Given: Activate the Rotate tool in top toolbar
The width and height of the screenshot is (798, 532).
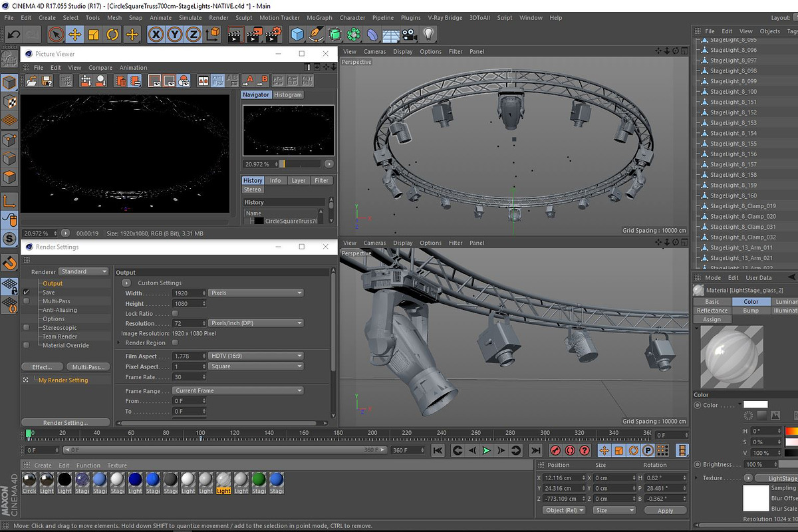Looking at the screenshot, I should 112,34.
